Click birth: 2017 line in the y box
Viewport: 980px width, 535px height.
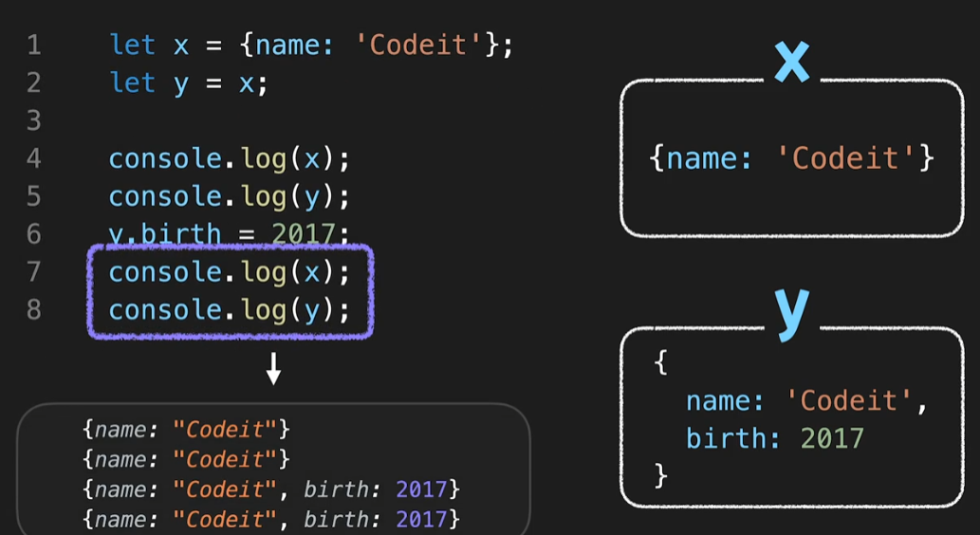(x=775, y=438)
